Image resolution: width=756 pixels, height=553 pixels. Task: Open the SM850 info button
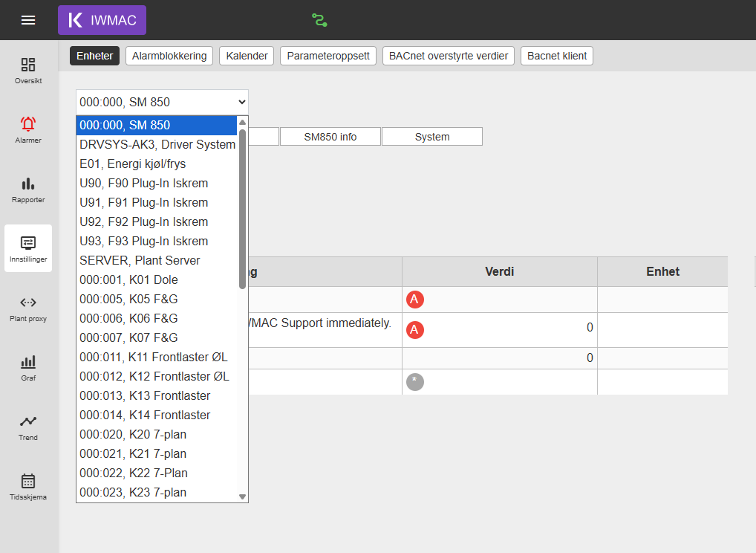pyautogui.click(x=330, y=137)
